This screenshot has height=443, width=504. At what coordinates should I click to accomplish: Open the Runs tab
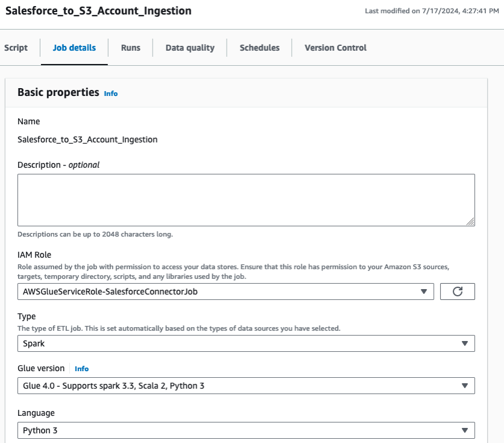[x=130, y=48]
